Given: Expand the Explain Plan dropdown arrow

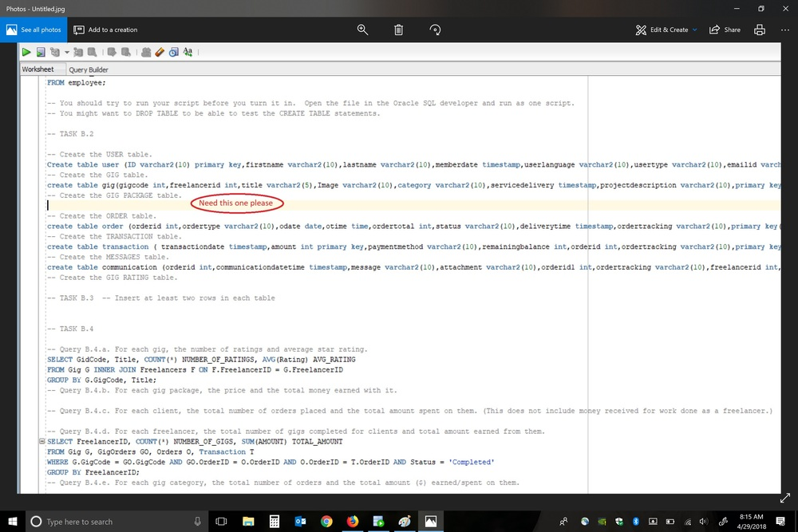Looking at the screenshot, I should tap(67, 53).
